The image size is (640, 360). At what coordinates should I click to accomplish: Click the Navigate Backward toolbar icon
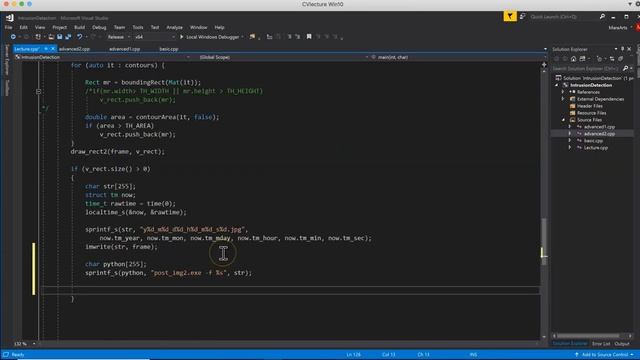click(x=13, y=37)
